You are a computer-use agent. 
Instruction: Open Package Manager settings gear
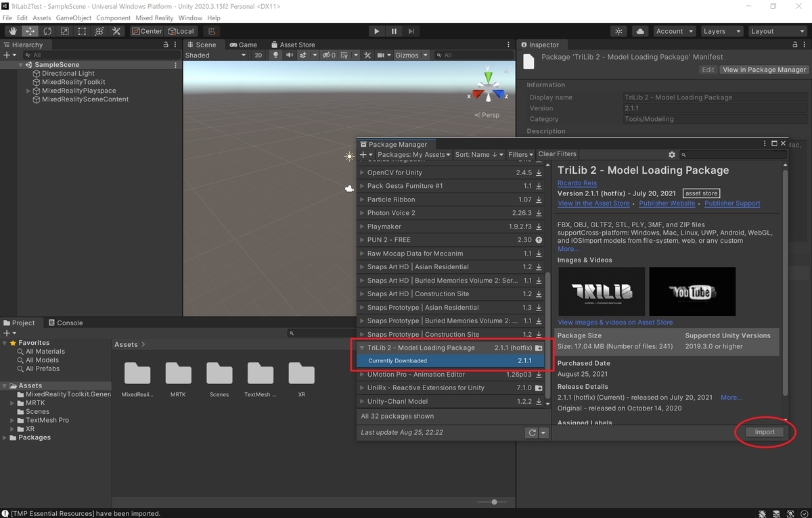click(x=671, y=155)
